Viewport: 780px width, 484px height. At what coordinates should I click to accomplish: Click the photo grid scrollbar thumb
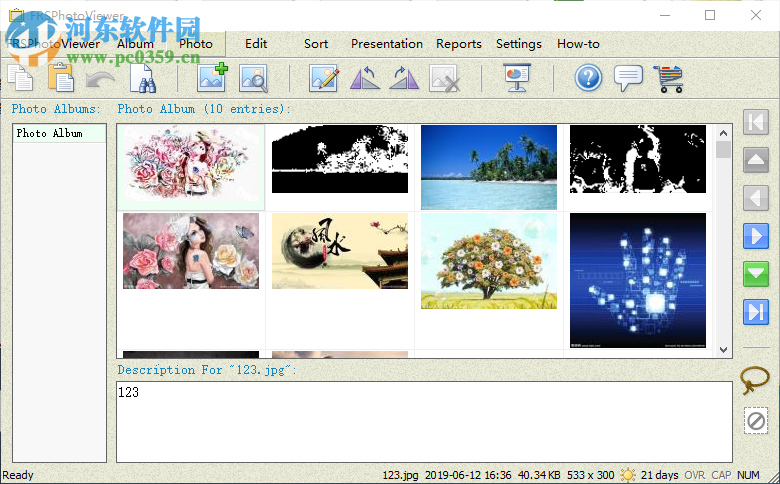pos(723,149)
